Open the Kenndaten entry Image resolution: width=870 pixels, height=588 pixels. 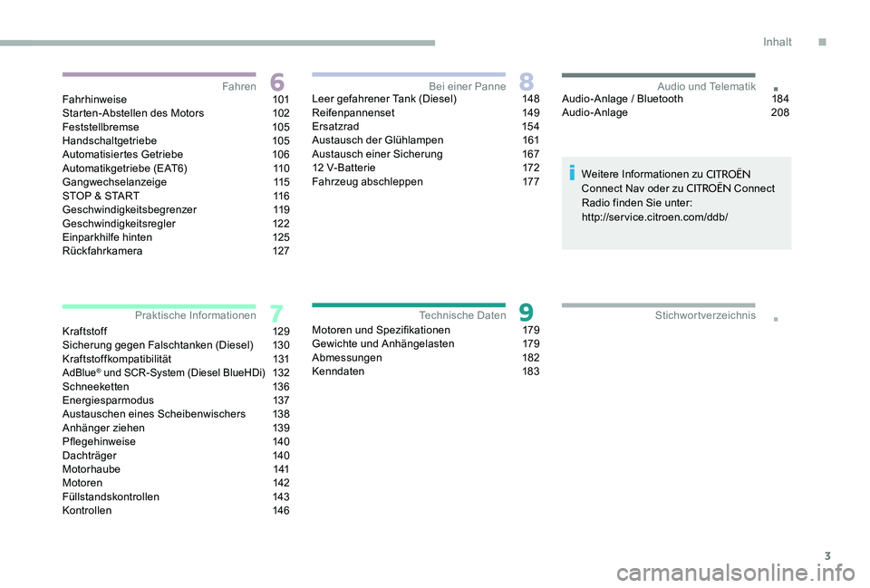426,371
